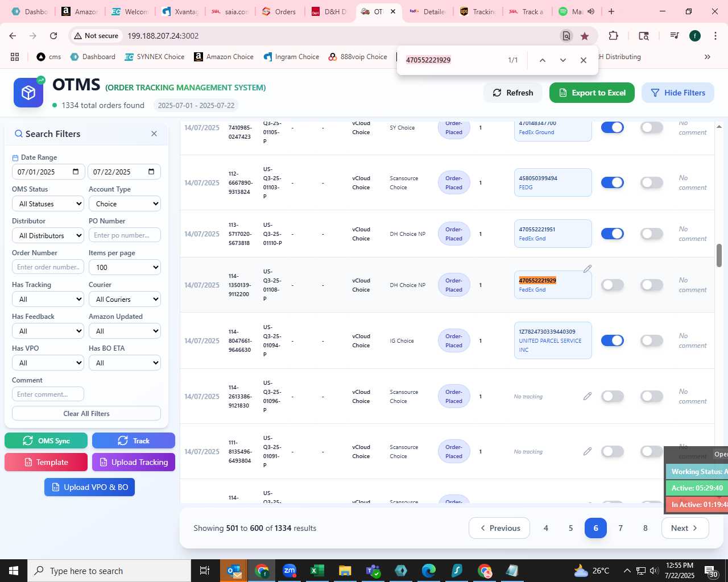The height and width of the screenshot is (582, 728).
Task: Open the Courier dropdown
Action: pos(125,299)
